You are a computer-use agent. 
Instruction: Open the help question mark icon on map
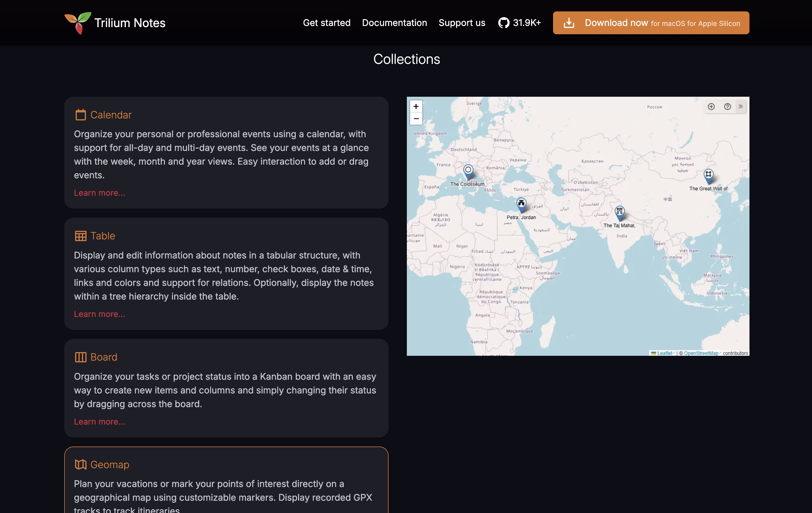tap(727, 106)
